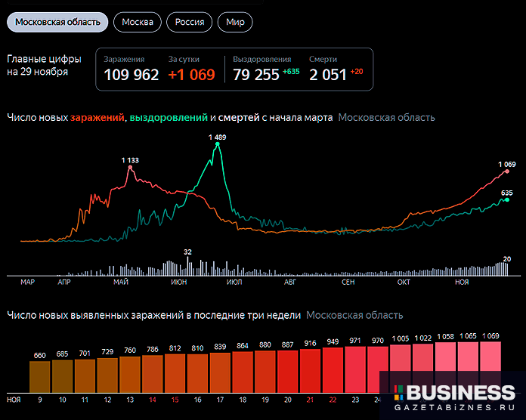Select the Московская область tab
This screenshot has width=526, height=420.
coord(57,22)
